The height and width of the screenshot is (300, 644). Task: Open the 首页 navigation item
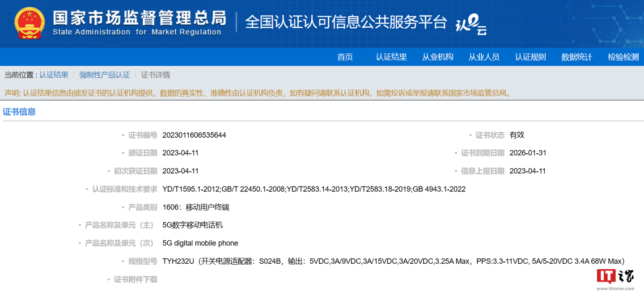click(x=345, y=57)
